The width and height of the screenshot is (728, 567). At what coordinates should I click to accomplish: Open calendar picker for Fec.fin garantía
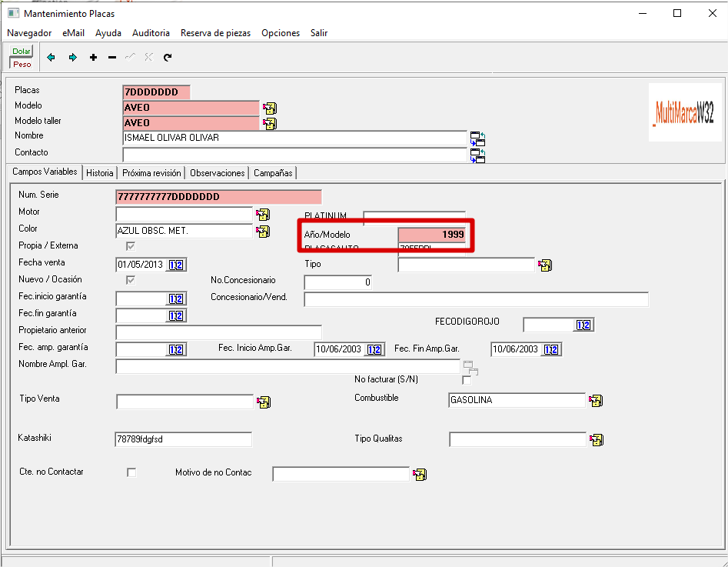click(177, 316)
